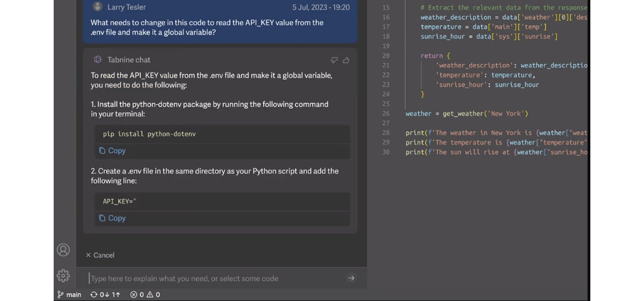Click the print statement on line 28
Image resolution: width=644 pixels, height=301 pixels.
click(496, 133)
